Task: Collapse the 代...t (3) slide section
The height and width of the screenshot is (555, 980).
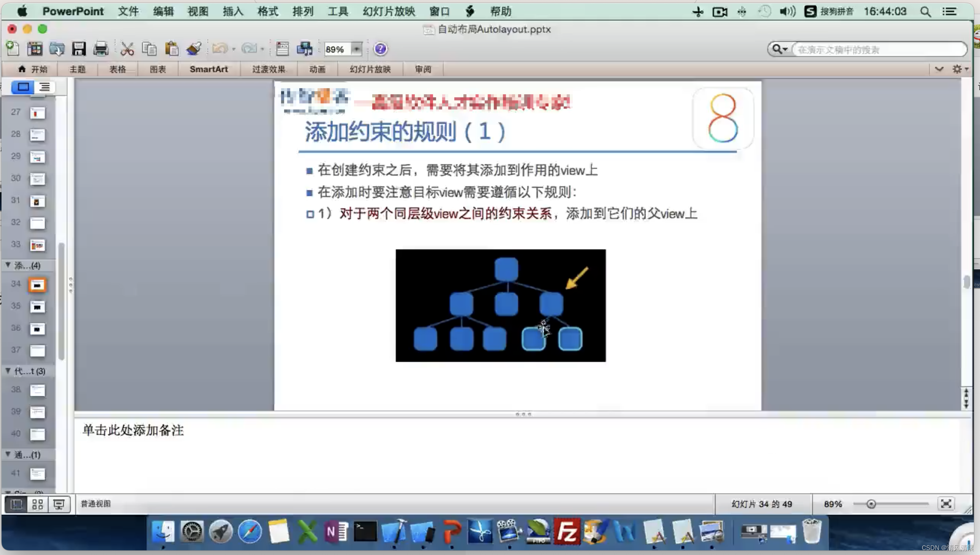Action: 8,371
